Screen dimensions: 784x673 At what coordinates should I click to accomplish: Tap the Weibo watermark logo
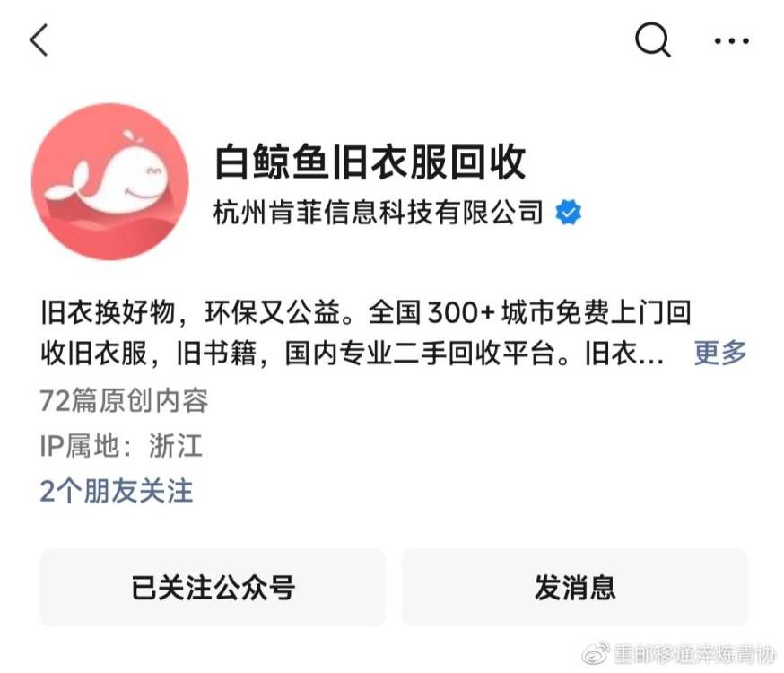596,653
